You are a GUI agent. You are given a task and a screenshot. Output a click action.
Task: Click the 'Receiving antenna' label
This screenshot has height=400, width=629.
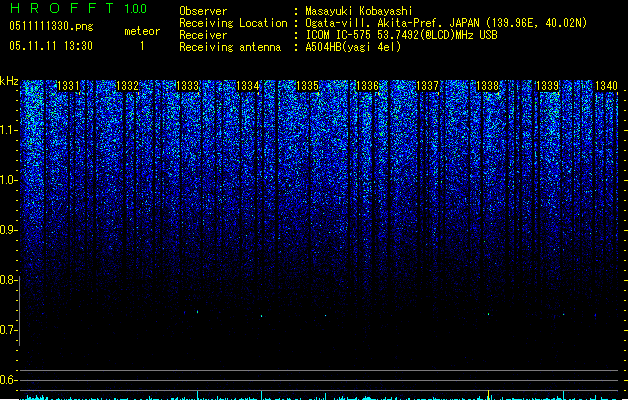pos(230,47)
